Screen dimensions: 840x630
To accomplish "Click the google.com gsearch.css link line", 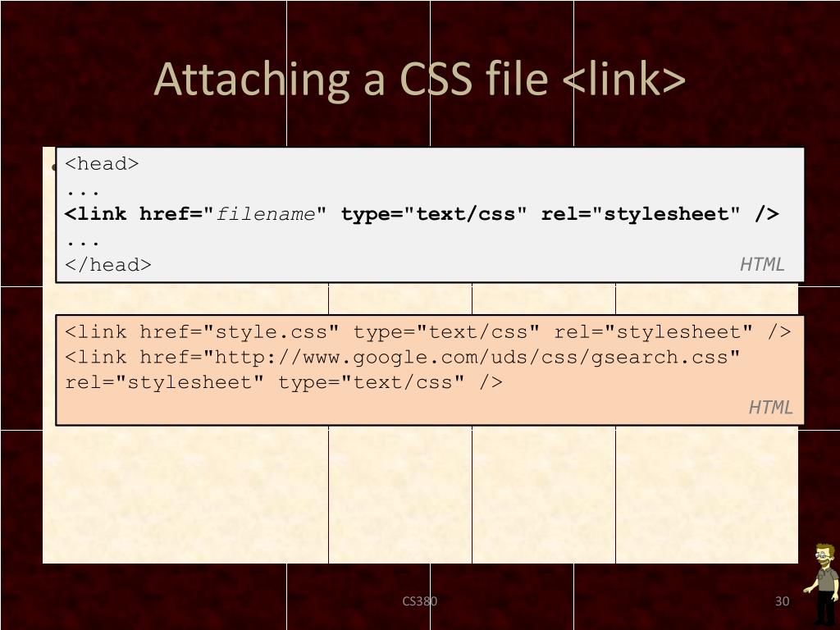I will coord(402,358).
